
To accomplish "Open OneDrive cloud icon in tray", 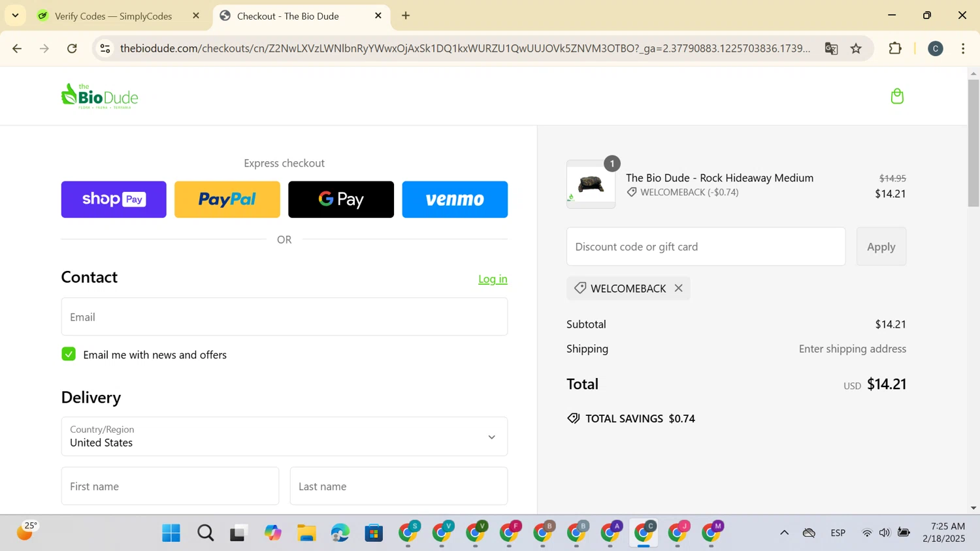I will [x=809, y=533].
